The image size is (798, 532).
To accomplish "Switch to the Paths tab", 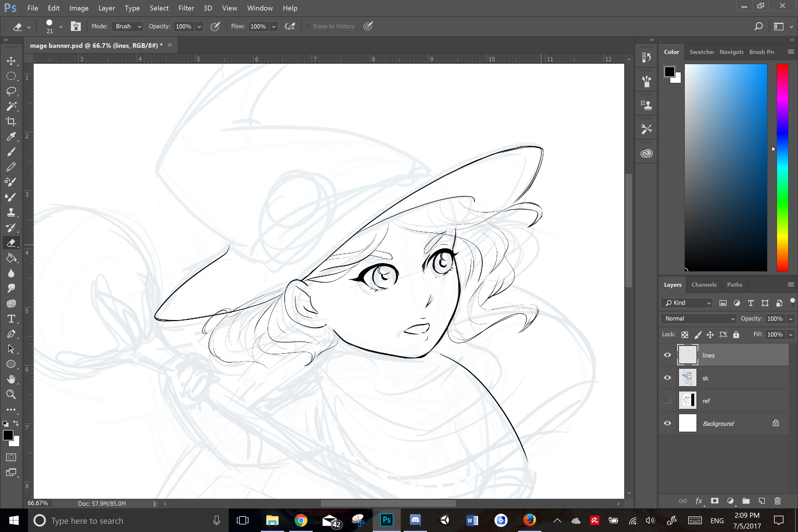I will pyautogui.click(x=734, y=285).
